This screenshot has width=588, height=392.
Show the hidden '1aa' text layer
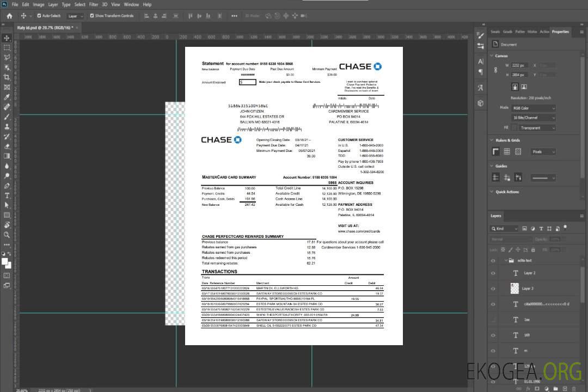pyautogui.click(x=493, y=320)
